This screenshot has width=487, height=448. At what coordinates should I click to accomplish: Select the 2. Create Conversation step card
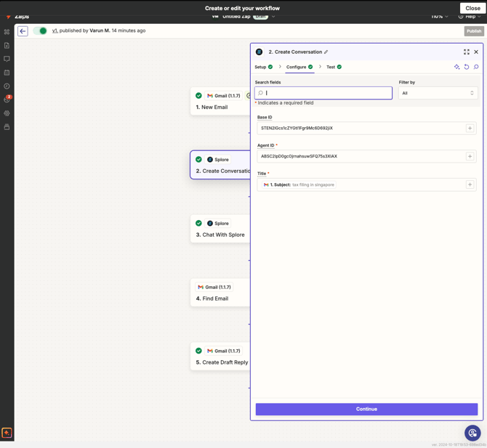pos(220,165)
